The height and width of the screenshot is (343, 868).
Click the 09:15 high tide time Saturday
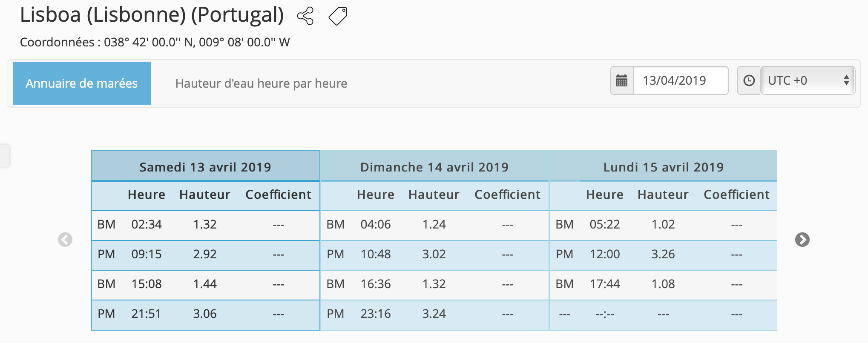(x=147, y=254)
